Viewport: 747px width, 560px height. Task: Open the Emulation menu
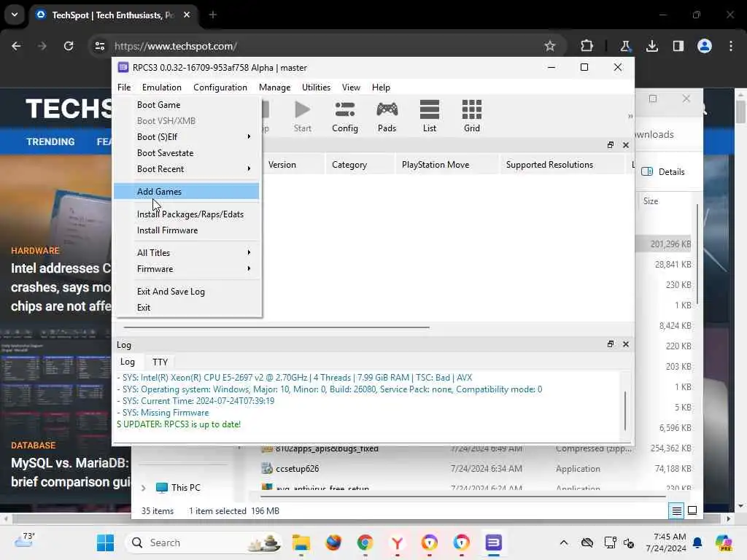coord(161,87)
